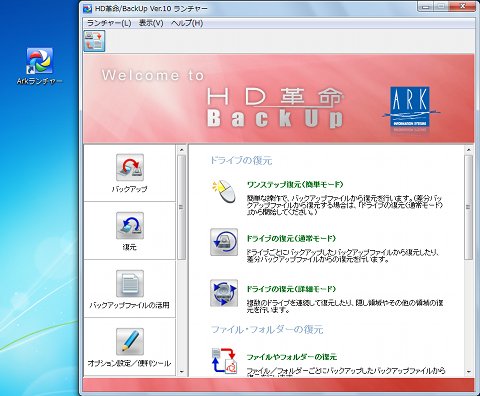The width and height of the screenshot is (480, 396).
Task: Select the 復元 sidebar icon
Action: tap(130, 225)
